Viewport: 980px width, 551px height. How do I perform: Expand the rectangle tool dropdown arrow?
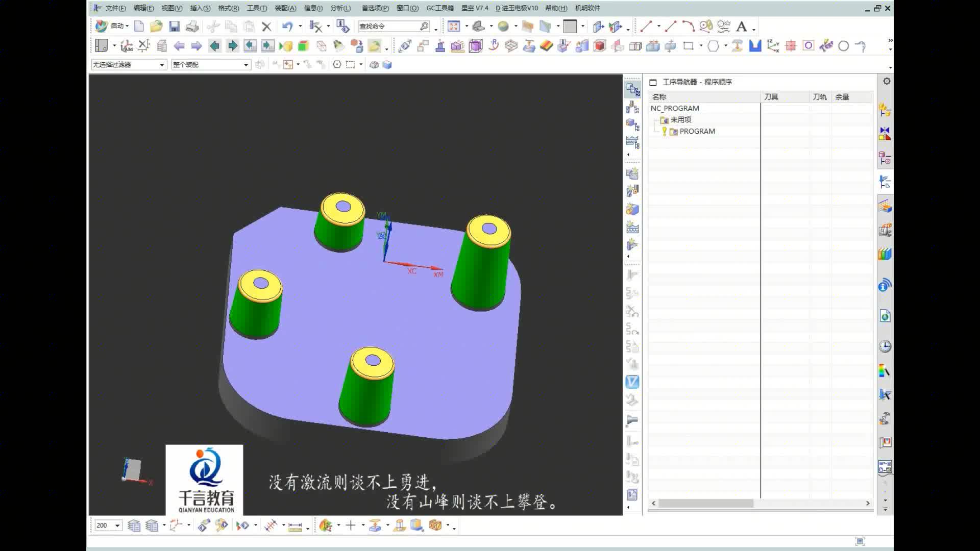click(x=701, y=46)
